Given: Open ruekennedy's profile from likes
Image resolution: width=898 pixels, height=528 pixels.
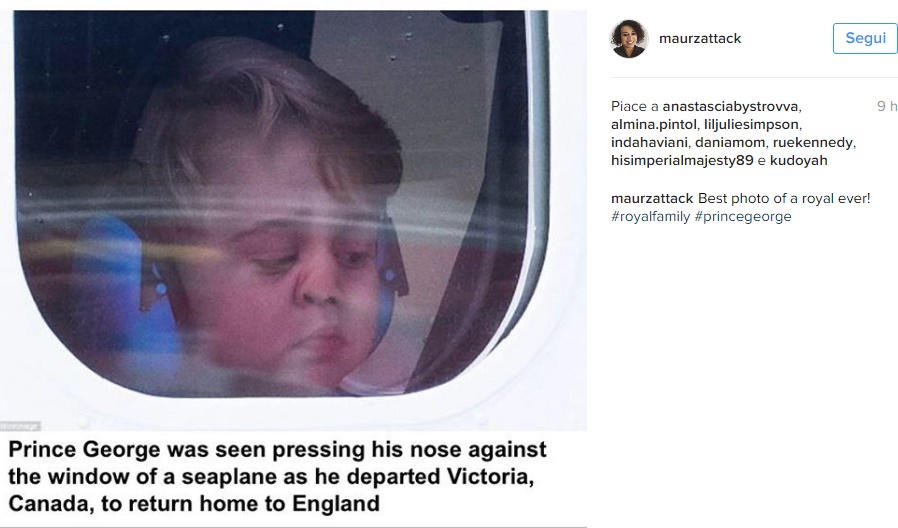Looking at the screenshot, I should click(813, 142).
